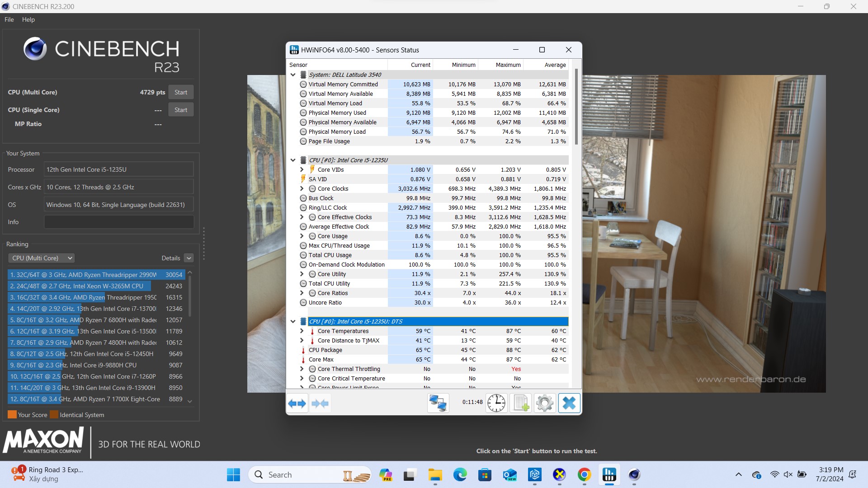The image size is (868, 488).
Task: Click Ring Road 3 news widget
Action: [x=47, y=474]
